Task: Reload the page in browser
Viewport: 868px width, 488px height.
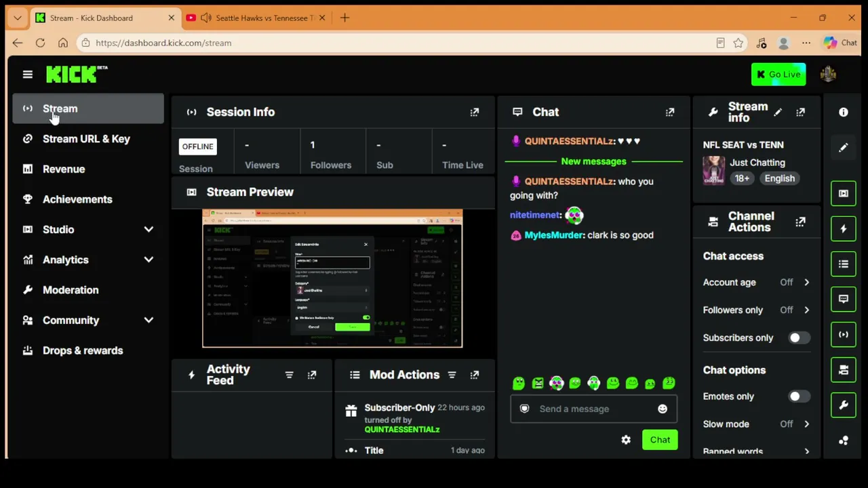Action: [40, 43]
